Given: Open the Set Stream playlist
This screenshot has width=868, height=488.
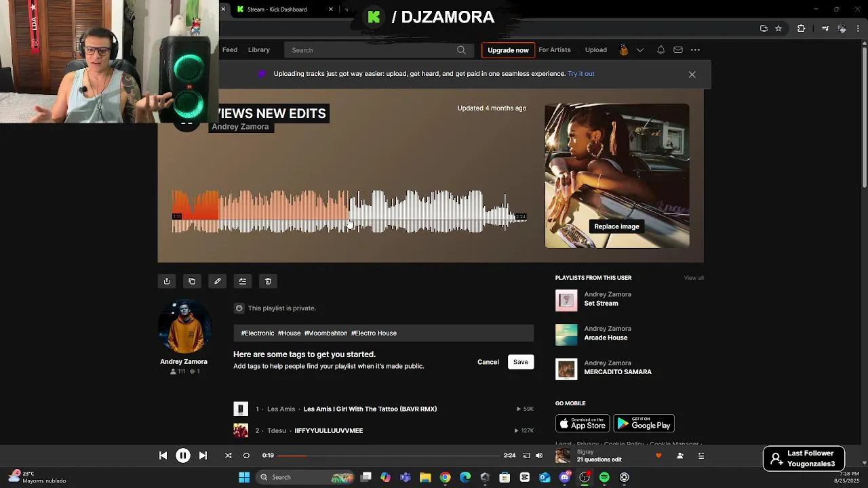Looking at the screenshot, I should pyautogui.click(x=601, y=304).
